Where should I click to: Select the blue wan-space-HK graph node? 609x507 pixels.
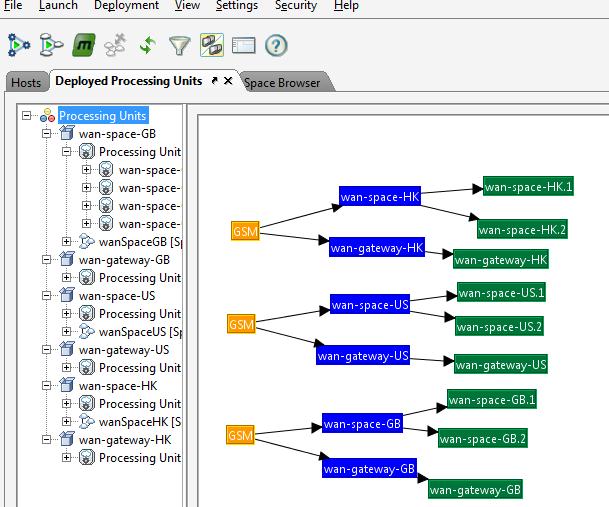coord(379,197)
